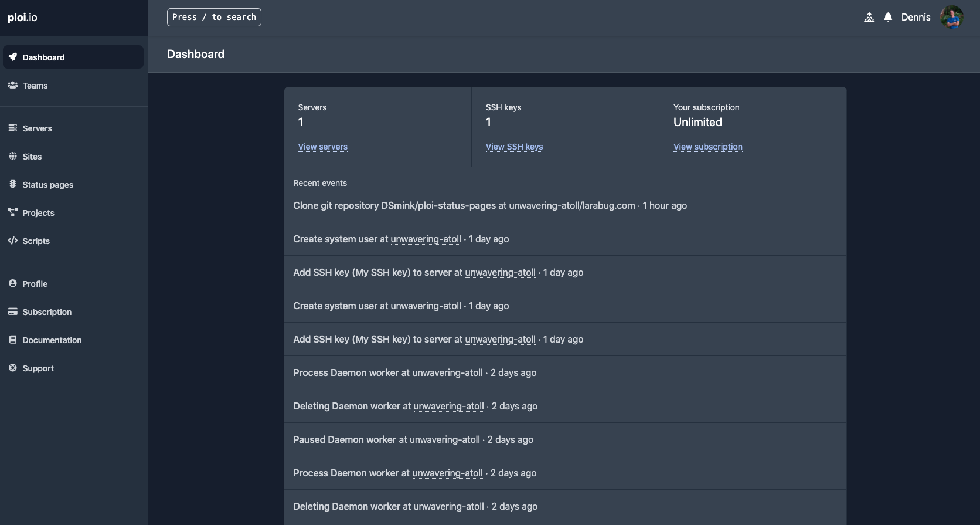Click the Servers count value 1
Image resolution: width=980 pixels, height=525 pixels.
pyautogui.click(x=301, y=122)
